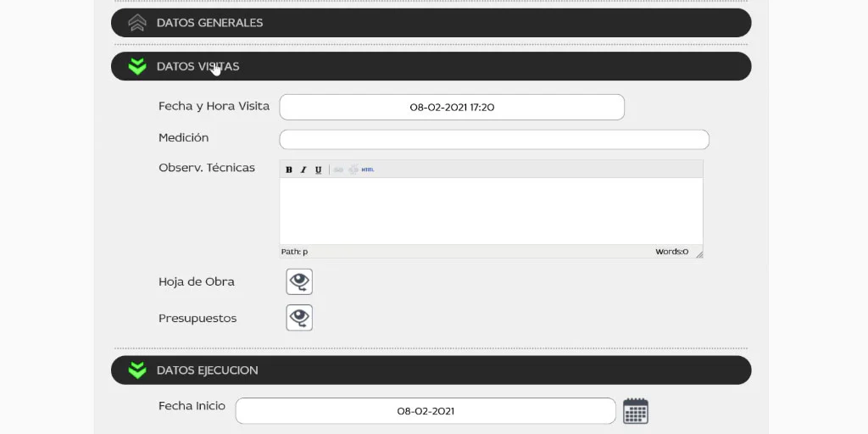
Task: Click the Datos Visitas header title
Action: point(198,66)
